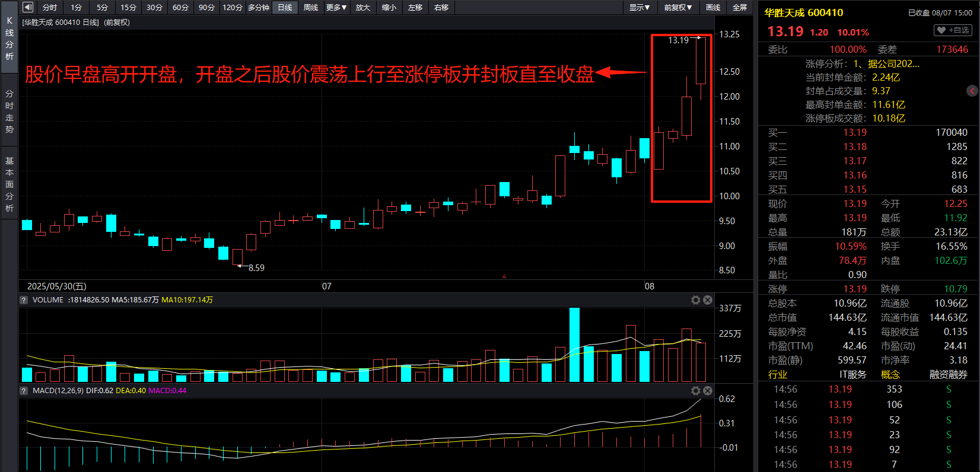Image resolution: width=980 pixels, height=472 pixels.
Task: Click 今开 value 12.25
Action: tap(956, 203)
